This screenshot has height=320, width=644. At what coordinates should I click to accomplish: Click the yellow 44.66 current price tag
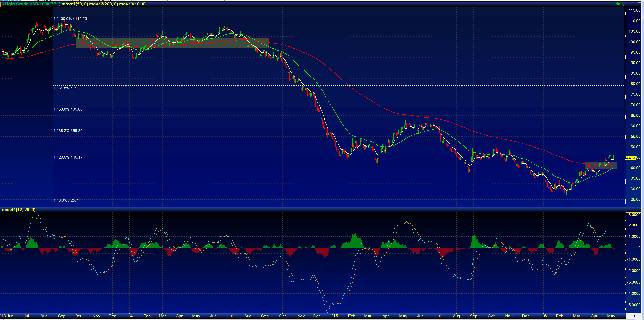pos(631,158)
